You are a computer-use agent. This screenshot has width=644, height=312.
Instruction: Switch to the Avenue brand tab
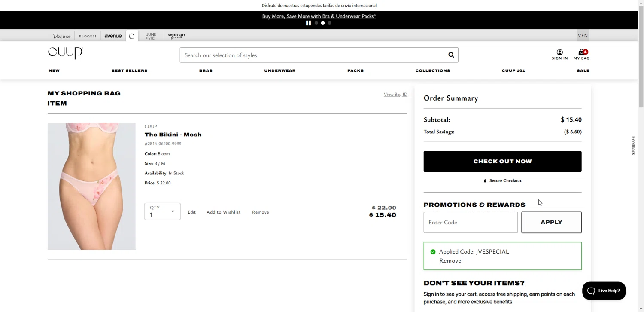pyautogui.click(x=113, y=36)
